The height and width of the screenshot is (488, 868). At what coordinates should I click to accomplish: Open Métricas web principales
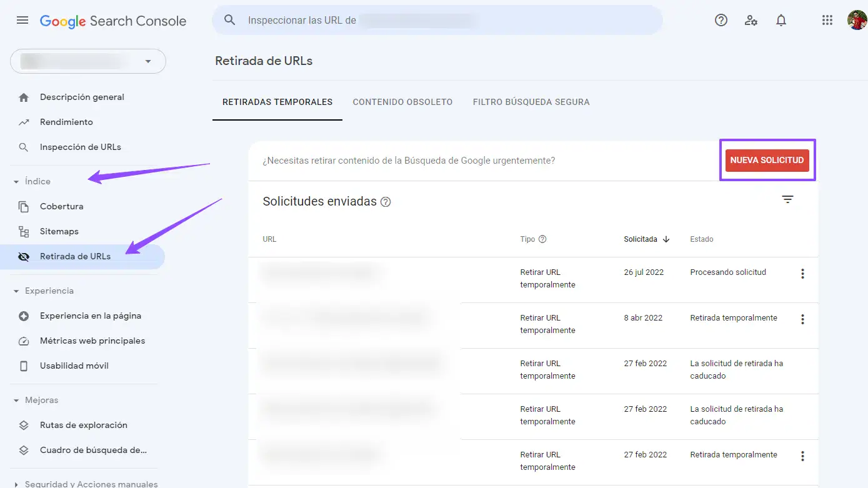(92, 341)
